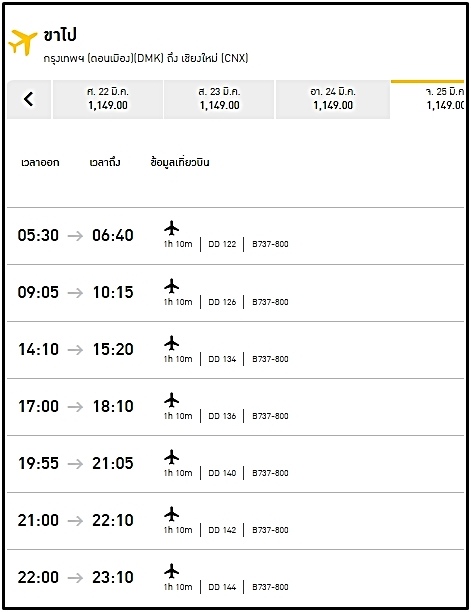Select the จ. 25 มิ.ย. date tab
Image resolution: width=471 pixels, height=612 pixels.
coord(428,99)
